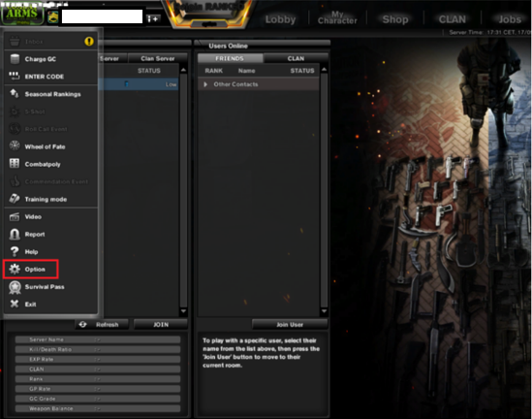Image resolution: width=532 pixels, height=419 pixels.
Task: Open the Combat Arms logo menu
Action: 22,15
